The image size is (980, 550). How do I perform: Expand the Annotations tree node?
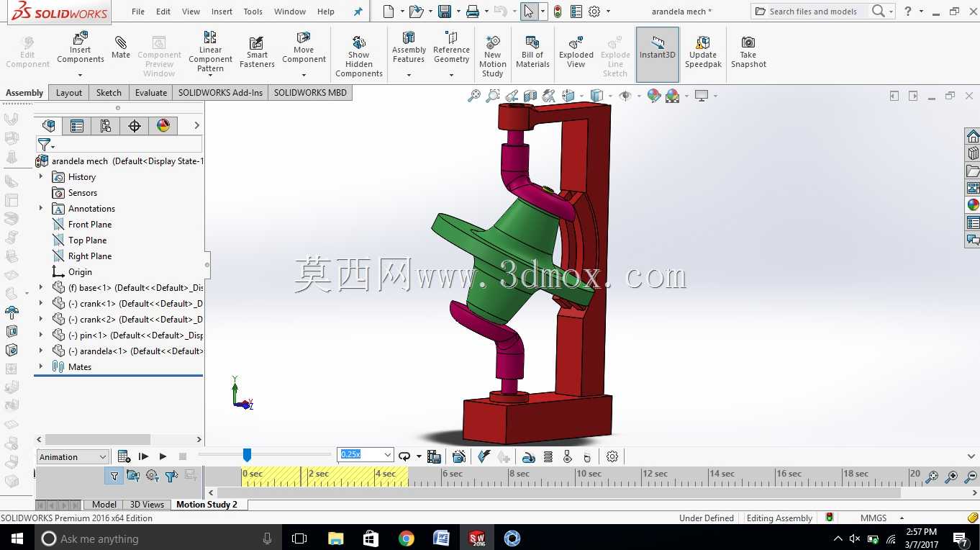41,209
